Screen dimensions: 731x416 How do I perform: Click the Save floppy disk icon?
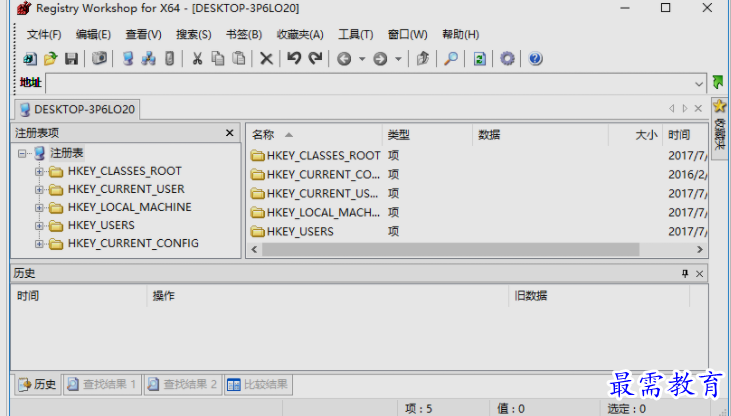[71, 59]
